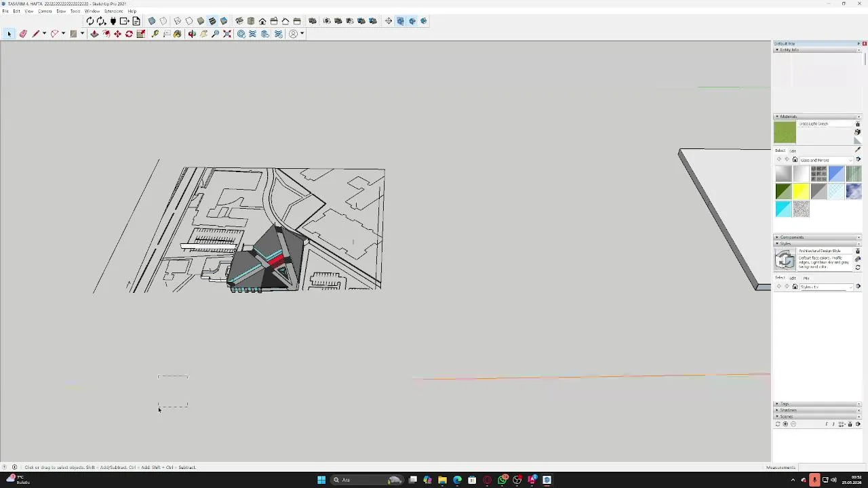Click the Remove Scene minus button
This screenshot has width=868, height=488.
click(x=793, y=424)
